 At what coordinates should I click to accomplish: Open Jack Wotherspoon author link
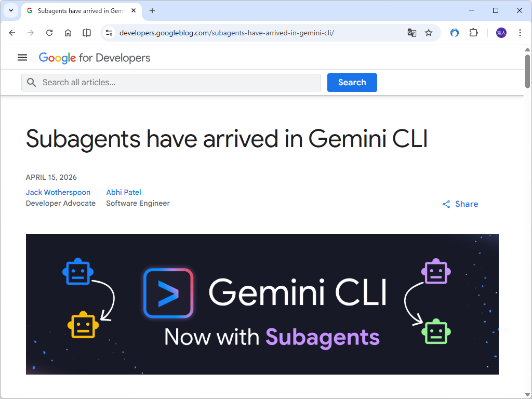pyautogui.click(x=58, y=192)
